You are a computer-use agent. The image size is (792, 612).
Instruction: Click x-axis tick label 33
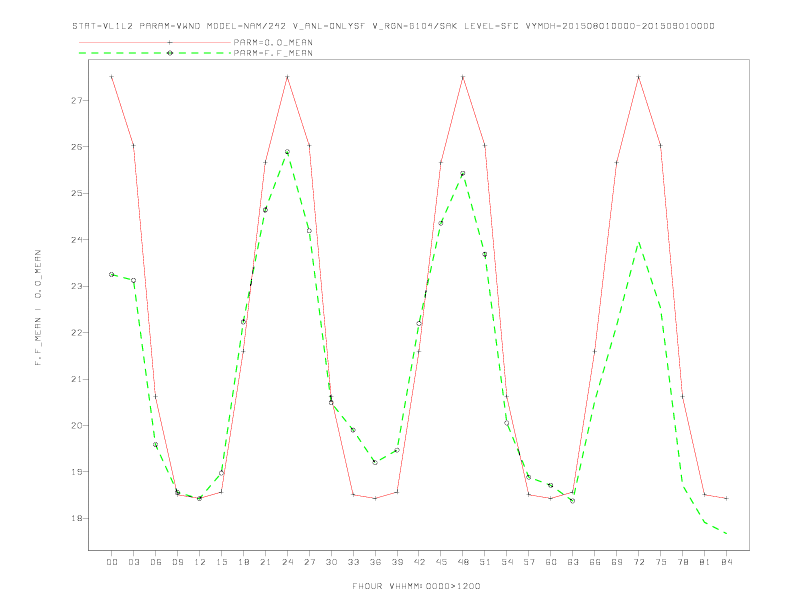pyautogui.click(x=353, y=562)
